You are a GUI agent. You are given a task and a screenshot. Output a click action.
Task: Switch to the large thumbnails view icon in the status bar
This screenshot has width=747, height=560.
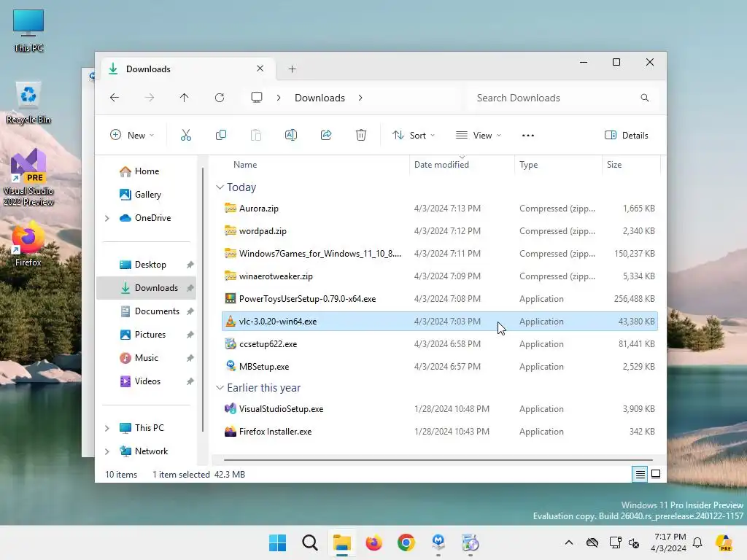(x=656, y=474)
